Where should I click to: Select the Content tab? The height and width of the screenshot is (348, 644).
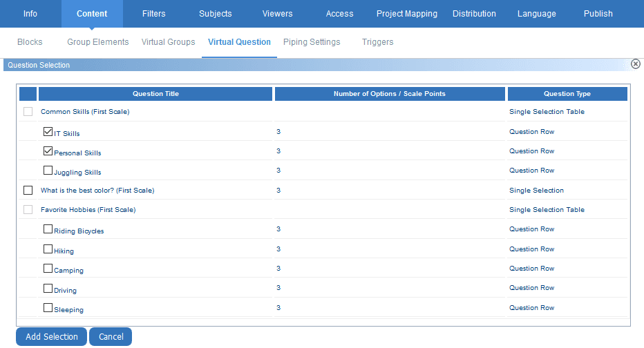[92, 14]
